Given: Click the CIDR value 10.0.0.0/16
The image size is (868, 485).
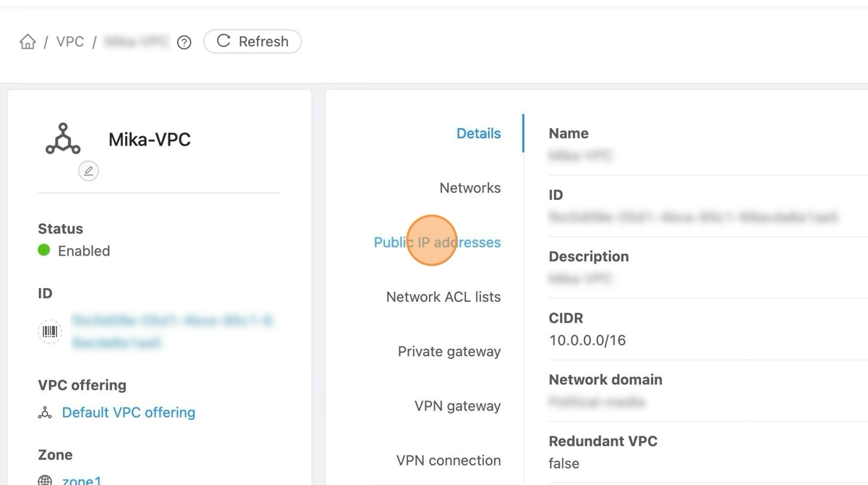Looking at the screenshot, I should (587, 340).
